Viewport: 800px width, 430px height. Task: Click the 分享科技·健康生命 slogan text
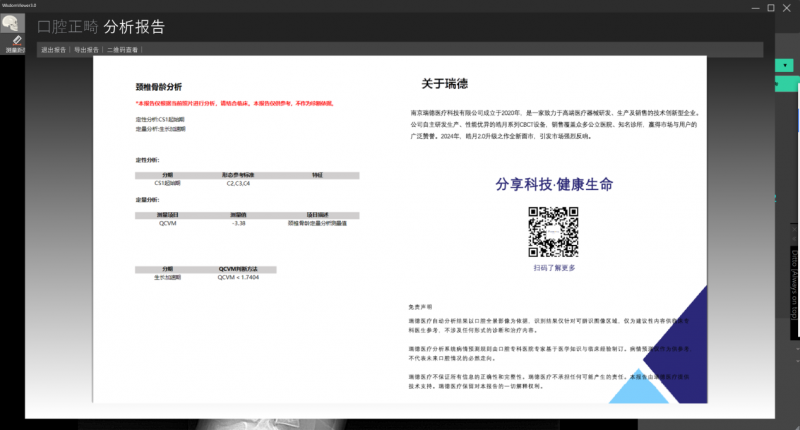point(553,185)
